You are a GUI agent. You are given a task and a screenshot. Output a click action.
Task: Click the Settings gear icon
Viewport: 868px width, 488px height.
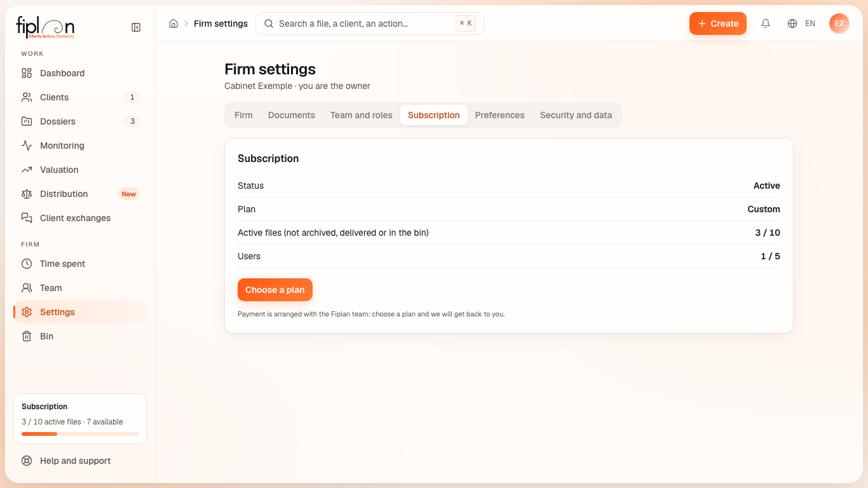click(x=27, y=312)
